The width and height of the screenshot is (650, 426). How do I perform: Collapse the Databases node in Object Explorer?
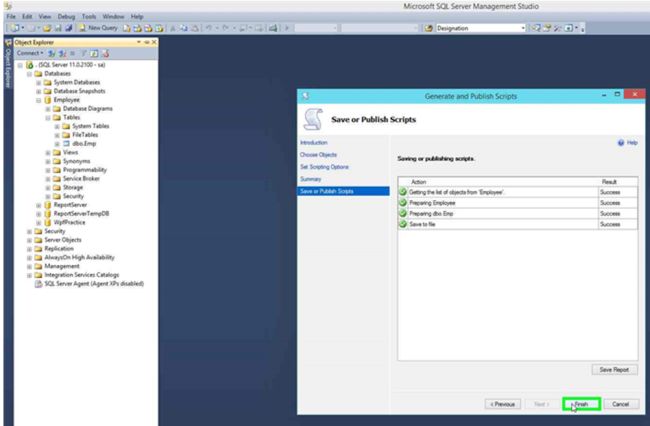tap(29, 74)
